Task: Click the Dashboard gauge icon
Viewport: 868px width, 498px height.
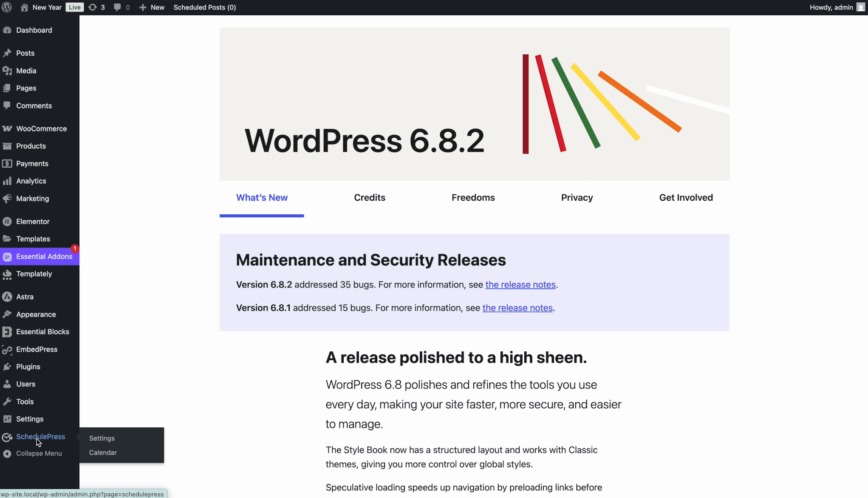Action: point(7,30)
